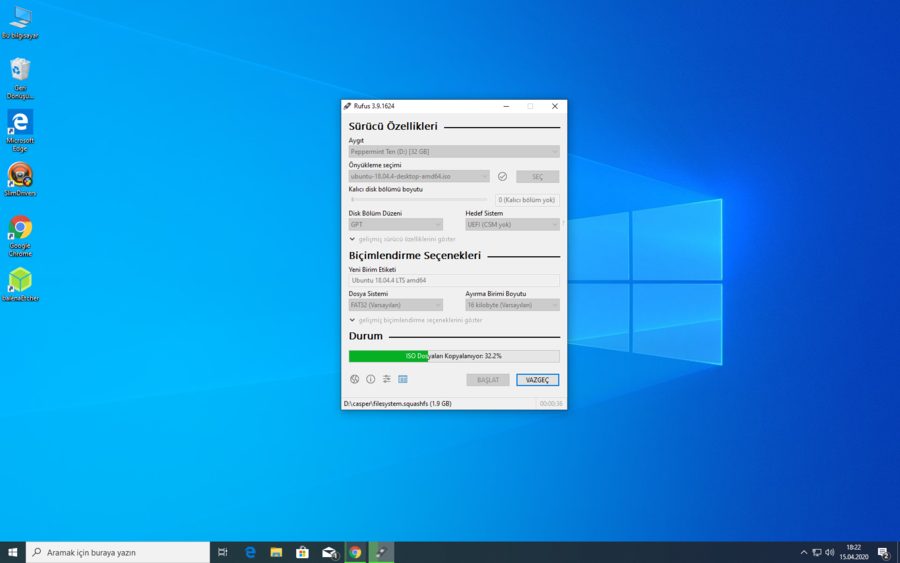Open File Explorer from the taskbar

(276, 552)
